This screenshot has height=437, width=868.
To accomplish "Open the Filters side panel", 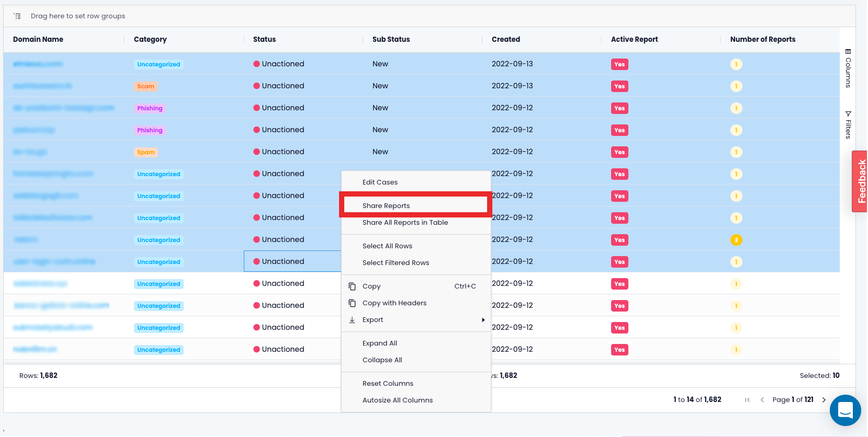I will [x=848, y=125].
